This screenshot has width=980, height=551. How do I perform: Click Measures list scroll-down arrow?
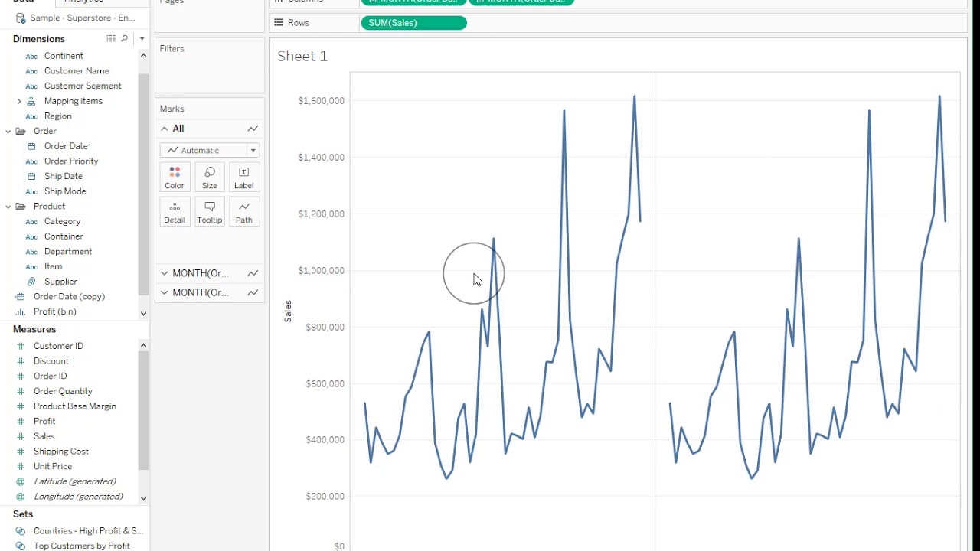[x=143, y=498]
